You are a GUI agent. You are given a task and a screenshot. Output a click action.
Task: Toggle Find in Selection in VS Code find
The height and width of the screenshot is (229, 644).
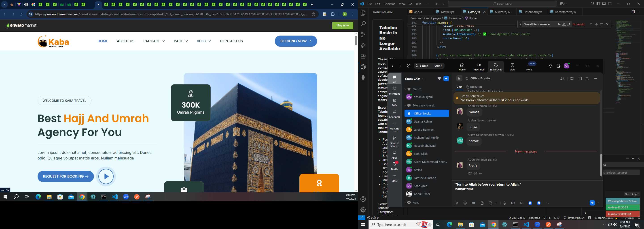point(602,24)
